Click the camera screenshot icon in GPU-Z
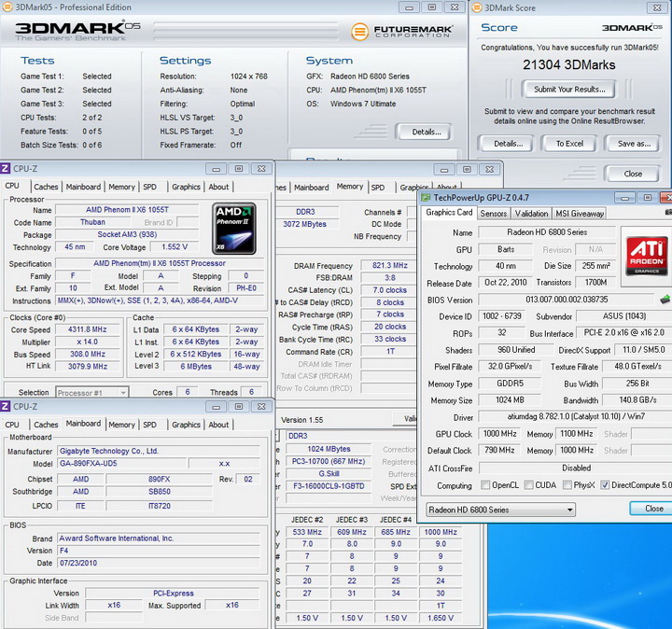The width and height of the screenshot is (672, 629). (x=668, y=212)
